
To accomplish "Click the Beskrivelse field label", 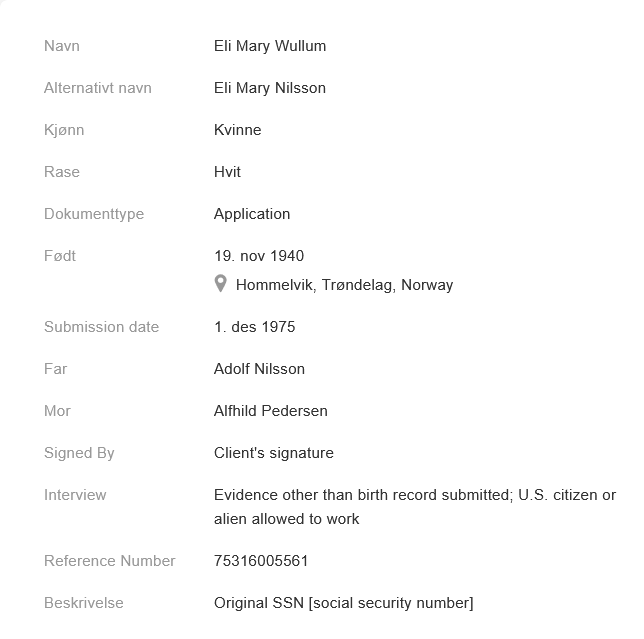I will pyautogui.click(x=84, y=603).
